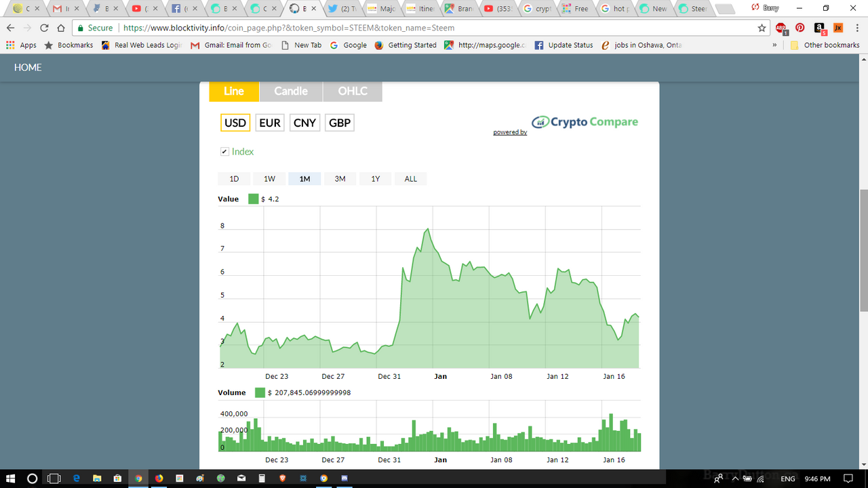The image size is (868, 488).
Task: Open Microsoft Store from the taskbar
Action: tap(117, 479)
